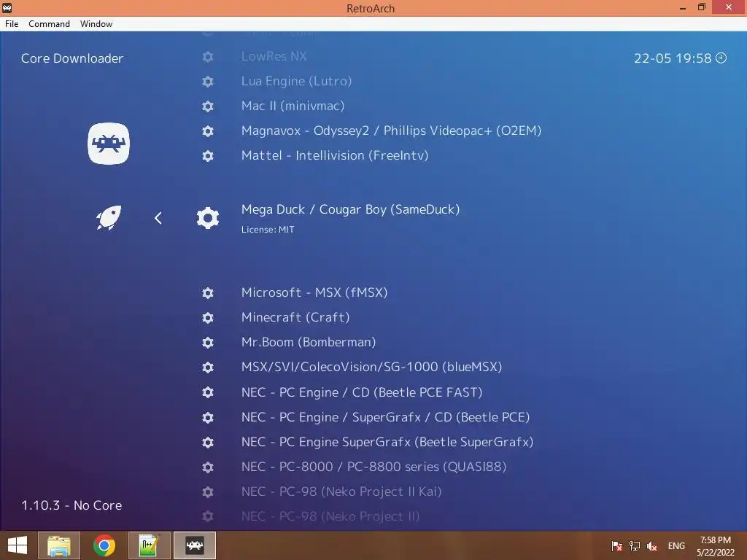Open File Explorer from the taskbar
This screenshot has width=747, height=560.
point(58,545)
